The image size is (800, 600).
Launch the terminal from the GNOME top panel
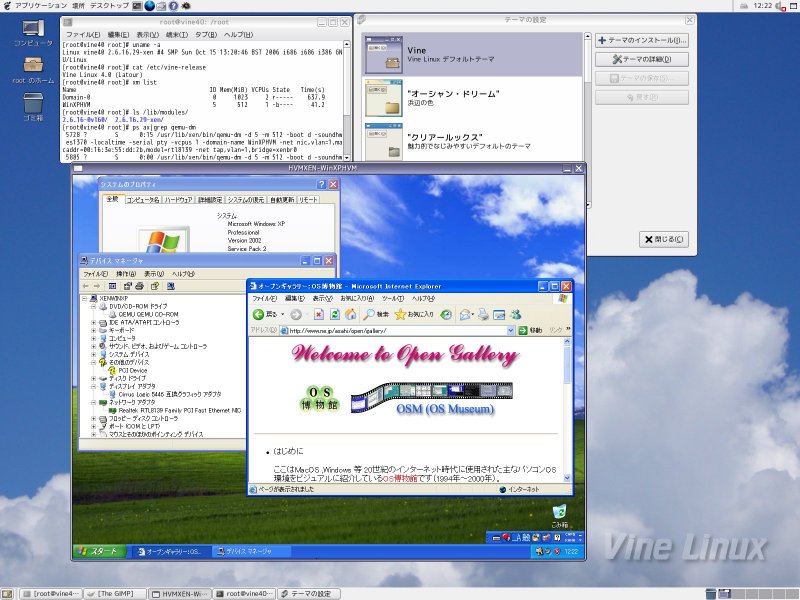point(137,6)
